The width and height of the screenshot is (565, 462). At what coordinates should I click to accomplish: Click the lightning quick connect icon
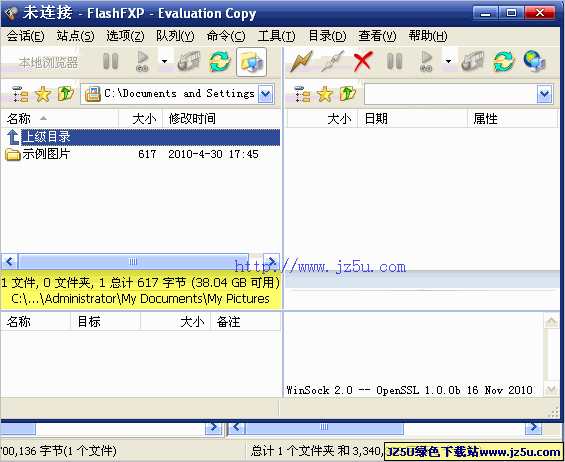[302, 62]
